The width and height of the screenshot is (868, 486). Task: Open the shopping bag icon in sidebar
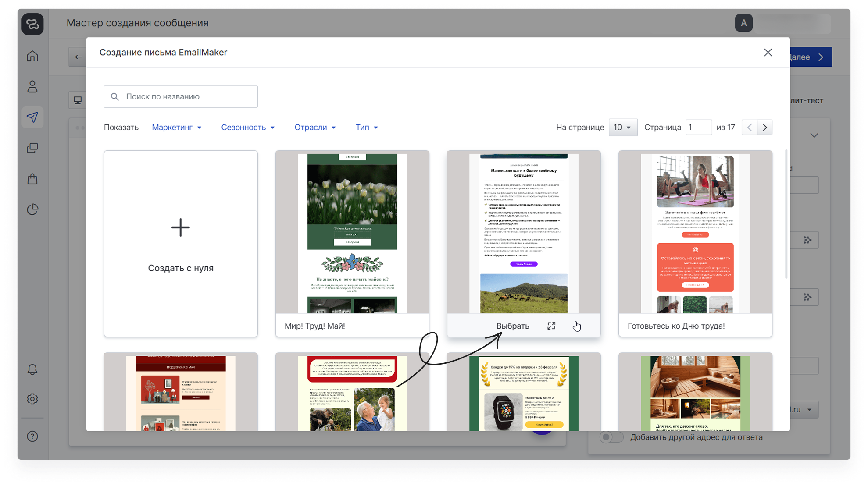point(32,179)
